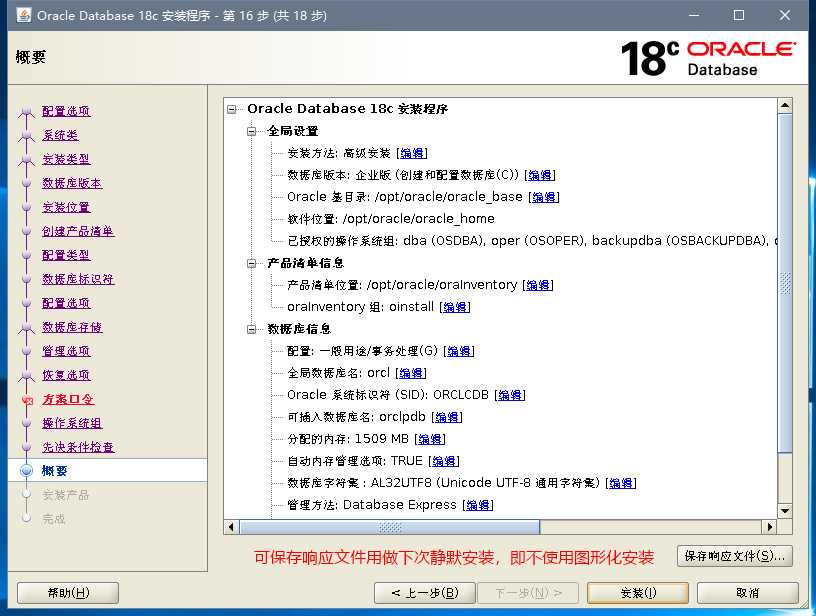Go to the 恢复选项 step

pos(66,375)
